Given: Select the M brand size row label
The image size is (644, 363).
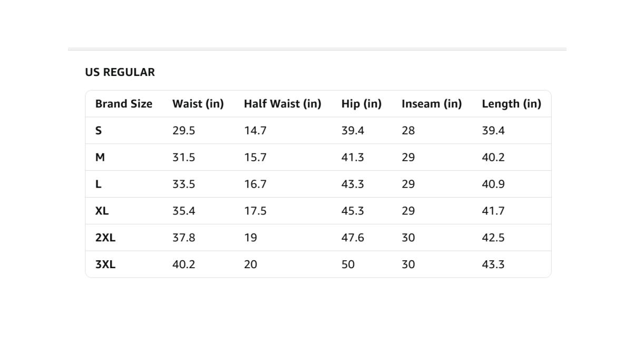Looking at the screenshot, I should (x=100, y=158).
